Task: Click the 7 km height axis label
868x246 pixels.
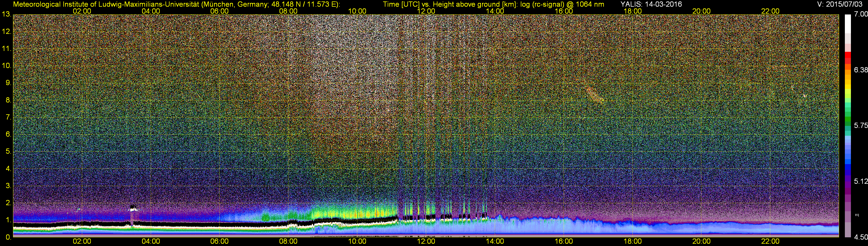Action: 8,117
